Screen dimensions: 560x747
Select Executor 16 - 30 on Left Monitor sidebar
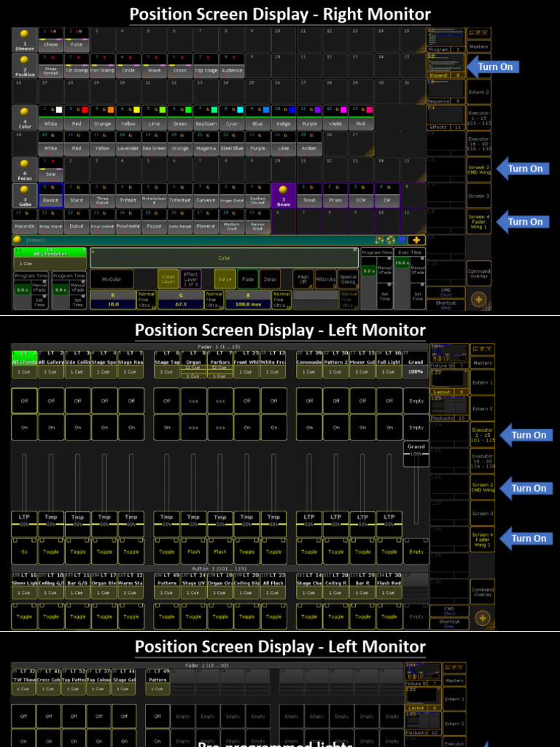483,461
